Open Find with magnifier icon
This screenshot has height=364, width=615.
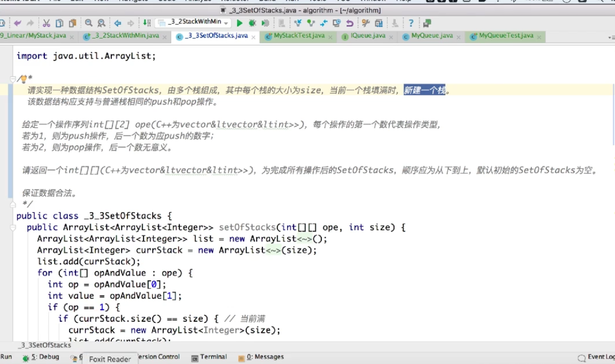coord(89,23)
